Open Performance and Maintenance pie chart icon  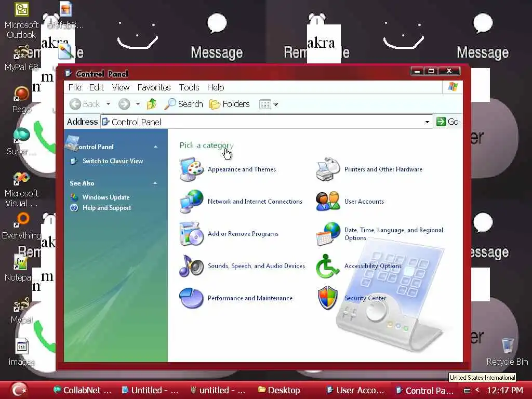click(191, 298)
